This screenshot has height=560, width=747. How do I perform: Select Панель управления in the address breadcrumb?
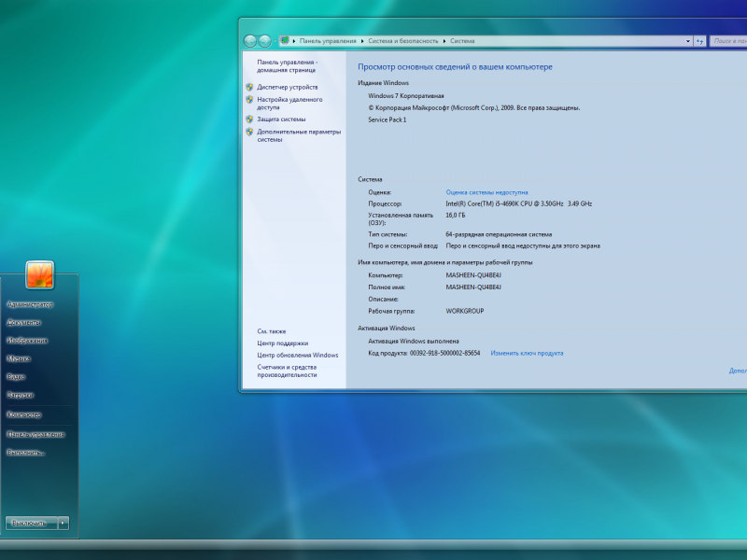coord(328,41)
